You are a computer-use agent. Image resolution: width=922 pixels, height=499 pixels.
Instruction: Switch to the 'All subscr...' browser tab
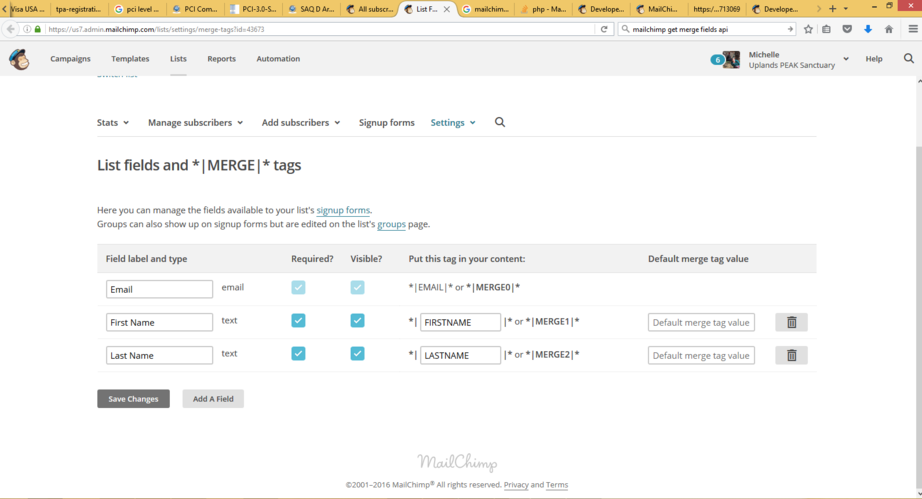click(x=370, y=9)
